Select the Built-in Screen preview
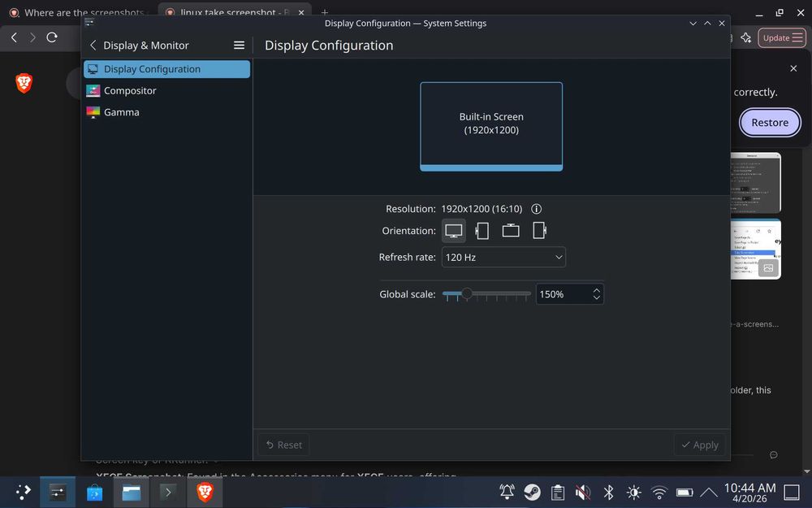 tap(491, 127)
